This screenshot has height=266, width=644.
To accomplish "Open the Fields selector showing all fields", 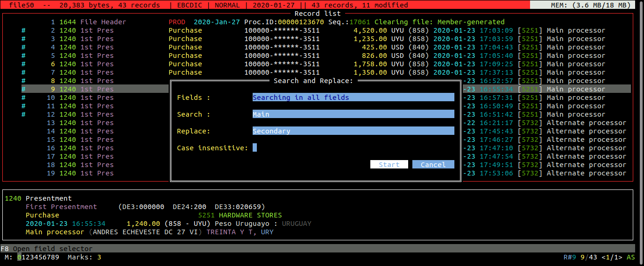I will click(353, 98).
